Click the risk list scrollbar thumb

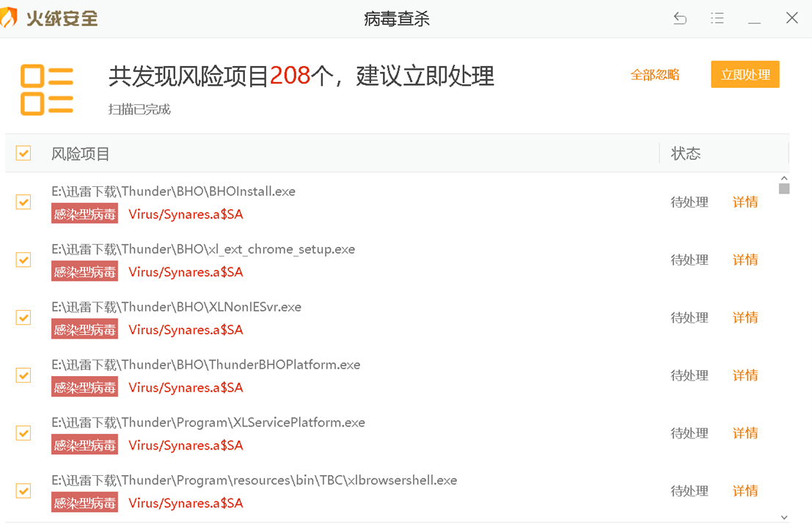pos(784,188)
